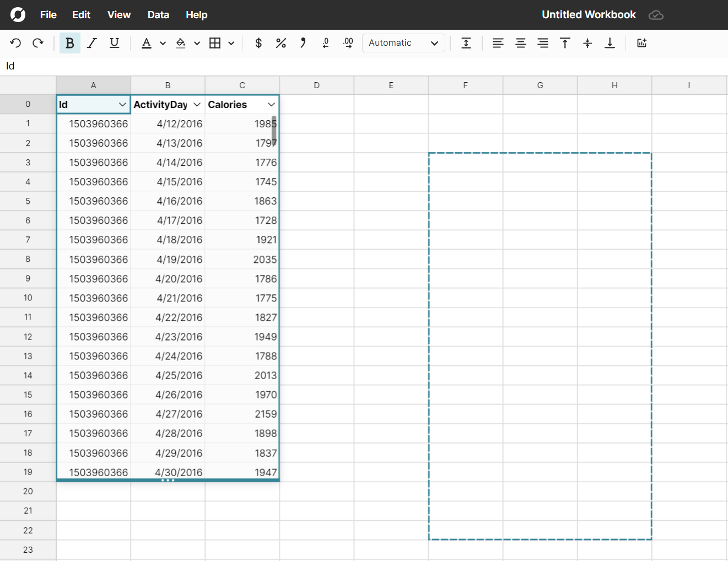The height and width of the screenshot is (561, 728).
Task: Click the Untitled Workbook title
Action: pyautogui.click(x=589, y=15)
